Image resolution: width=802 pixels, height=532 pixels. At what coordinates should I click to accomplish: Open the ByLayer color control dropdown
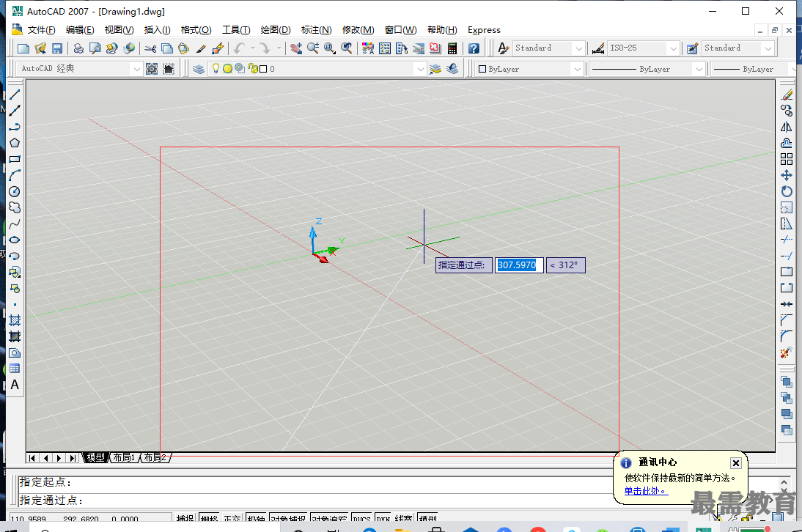577,68
